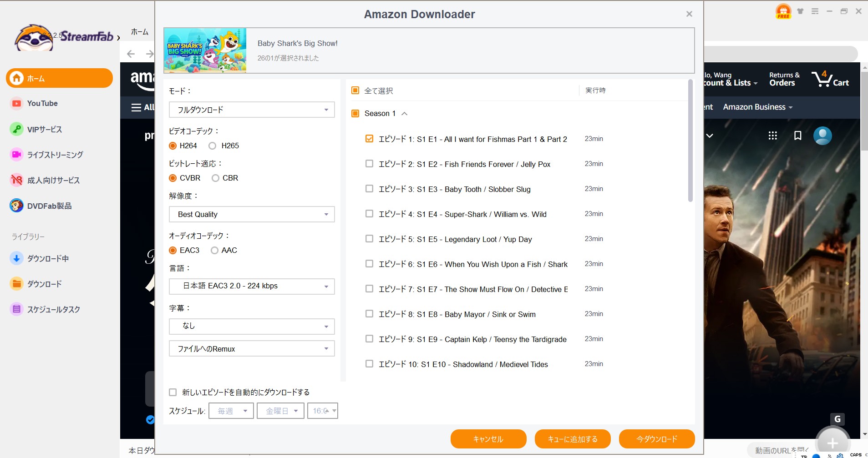Select the H265 video codec
868x458 pixels.
coord(212,146)
